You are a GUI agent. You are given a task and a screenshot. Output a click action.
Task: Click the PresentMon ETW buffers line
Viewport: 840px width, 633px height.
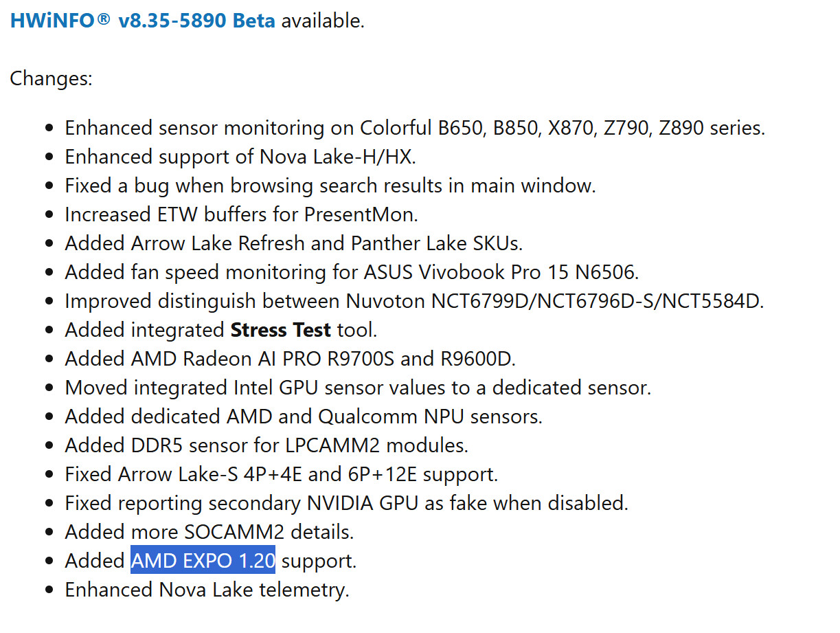coord(241,214)
